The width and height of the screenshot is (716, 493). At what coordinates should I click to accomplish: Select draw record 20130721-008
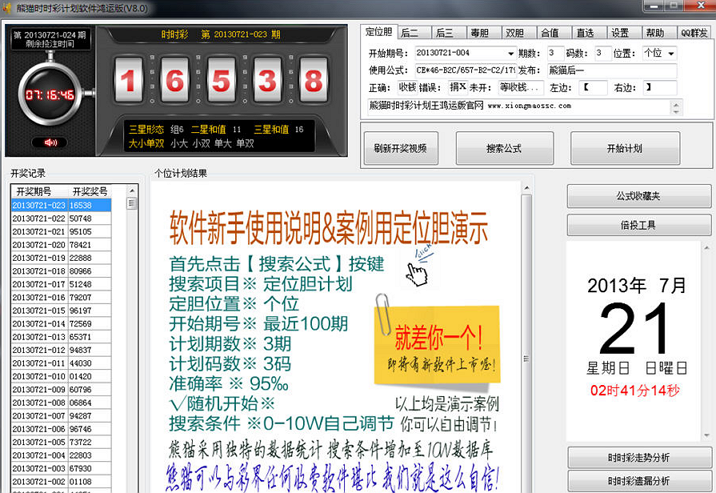click(61, 403)
